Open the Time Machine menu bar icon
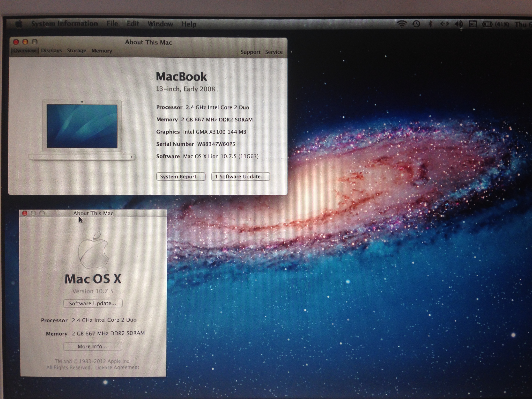 [x=416, y=24]
